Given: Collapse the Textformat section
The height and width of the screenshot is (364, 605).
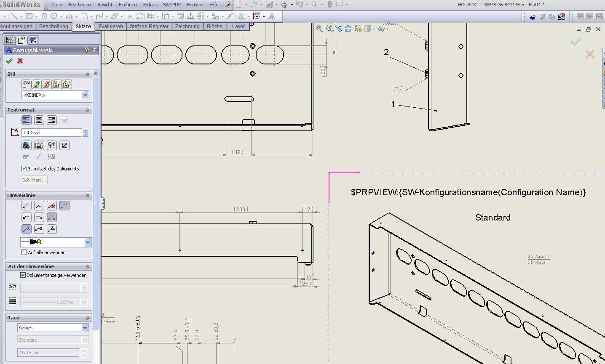Looking at the screenshot, I should click(x=88, y=110).
